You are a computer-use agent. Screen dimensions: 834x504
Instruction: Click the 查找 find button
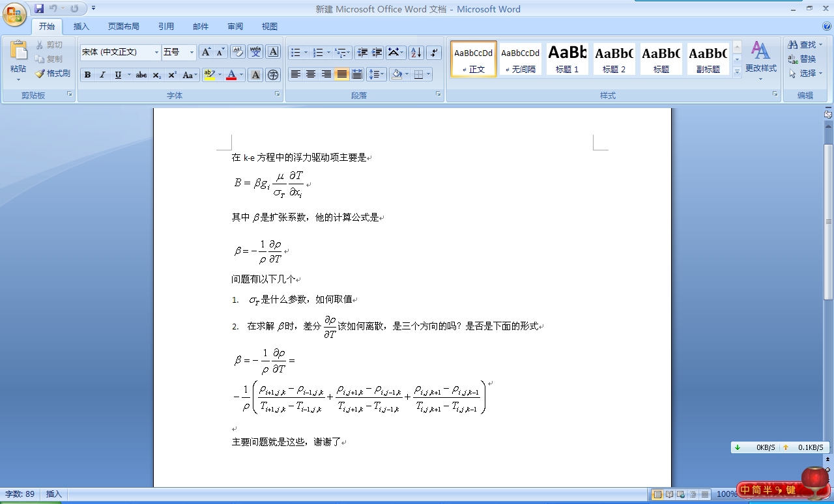tap(805, 44)
